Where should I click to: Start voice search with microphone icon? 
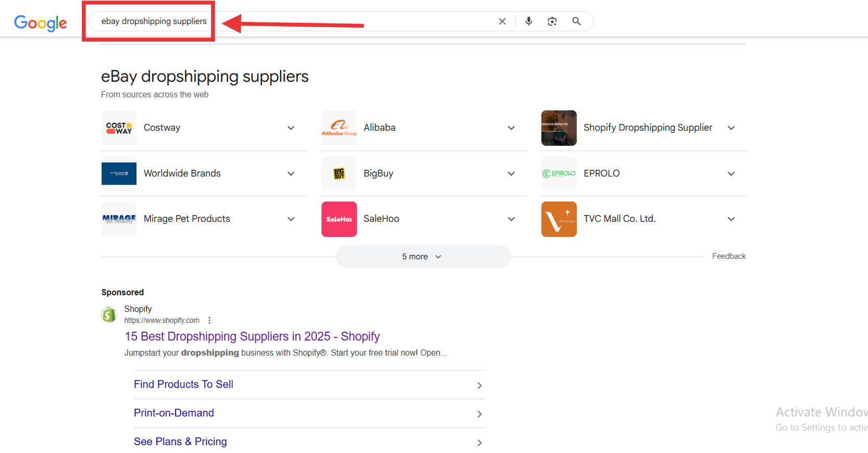[x=529, y=21]
